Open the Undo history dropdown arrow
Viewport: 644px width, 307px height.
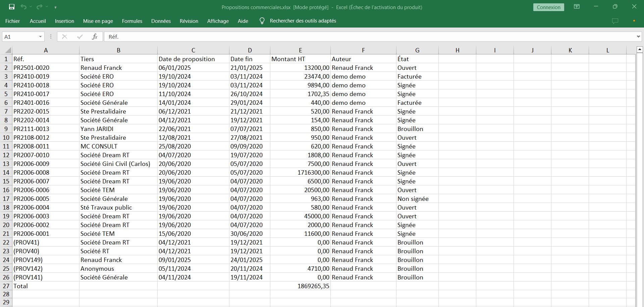31,7
